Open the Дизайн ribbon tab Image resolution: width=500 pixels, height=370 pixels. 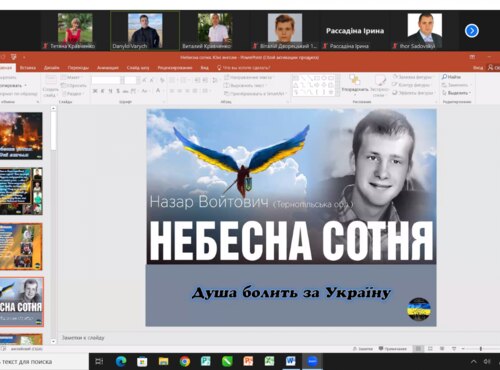tap(52, 68)
